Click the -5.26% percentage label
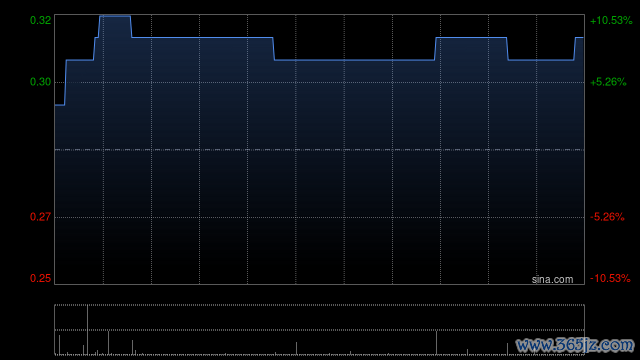This screenshot has height=360, width=640. point(607,217)
